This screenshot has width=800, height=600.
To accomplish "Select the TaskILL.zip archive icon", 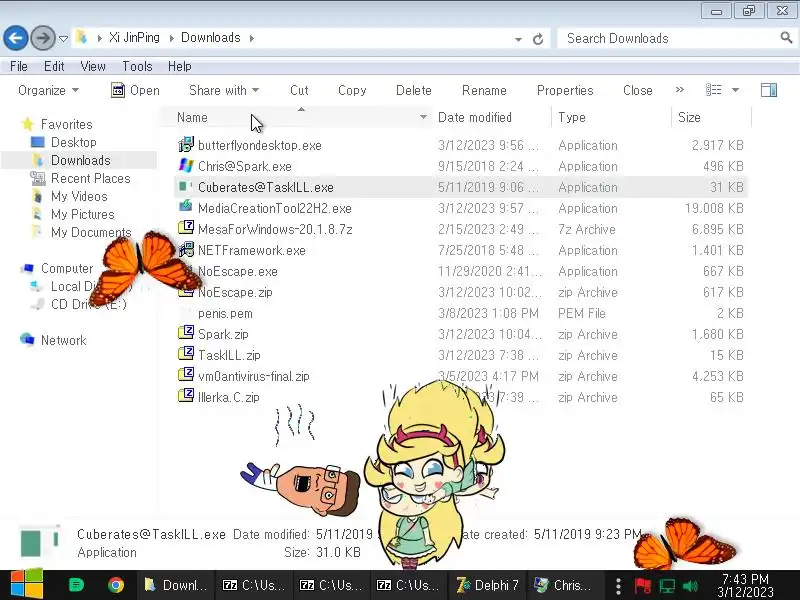I will tap(186, 355).
